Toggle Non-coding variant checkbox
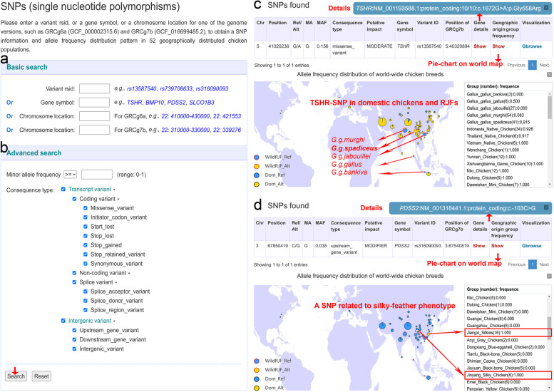Viewport: 554px width, 392px height. pyautogui.click(x=74, y=273)
